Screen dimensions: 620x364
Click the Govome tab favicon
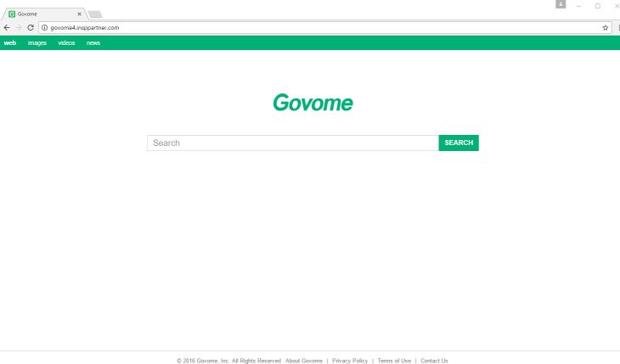coord(12,14)
